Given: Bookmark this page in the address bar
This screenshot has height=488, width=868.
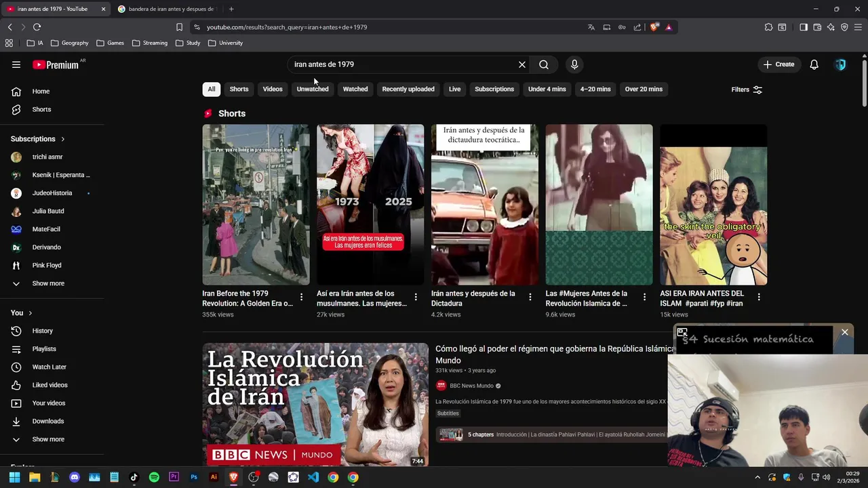Looking at the screenshot, I should point(179,27).
